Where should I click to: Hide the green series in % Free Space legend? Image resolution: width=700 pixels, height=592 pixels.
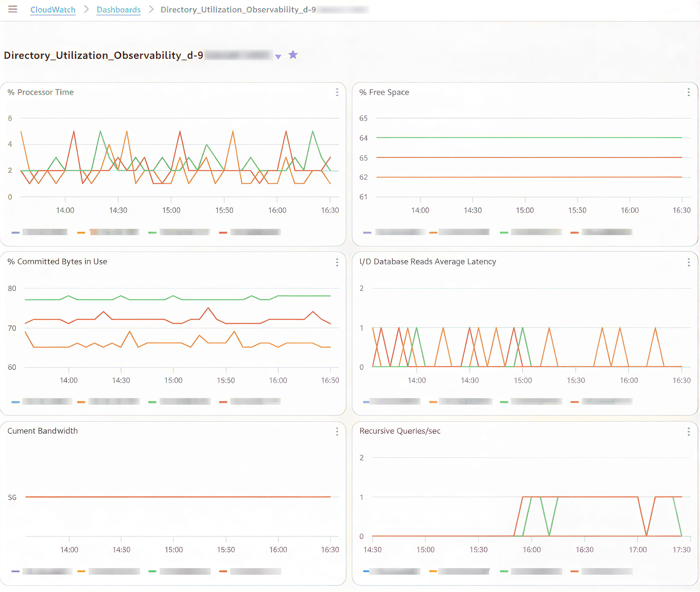[x=504, y=232]
